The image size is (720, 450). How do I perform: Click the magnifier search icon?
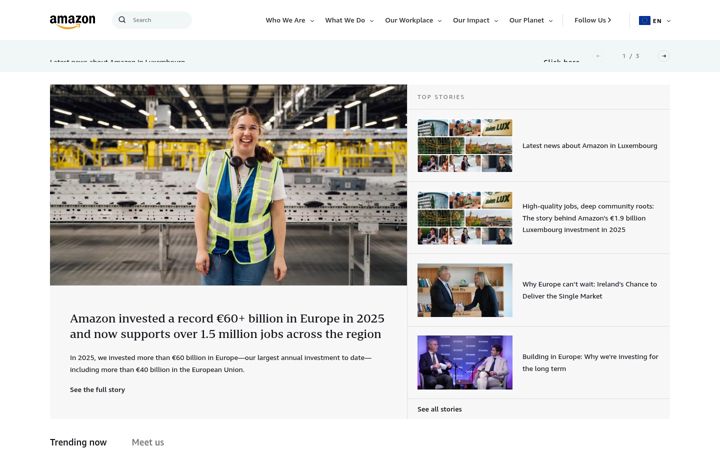click(122, 20)
